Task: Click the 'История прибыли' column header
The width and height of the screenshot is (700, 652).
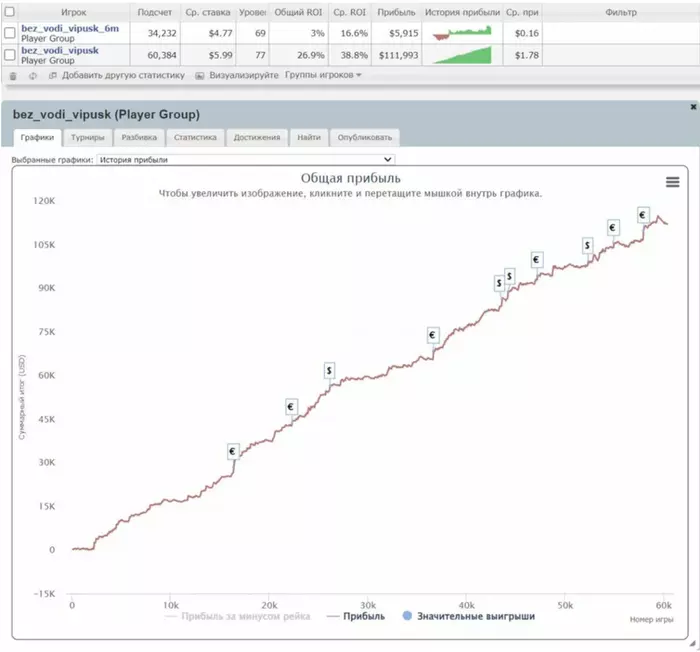Action: [x=462, y=12]
